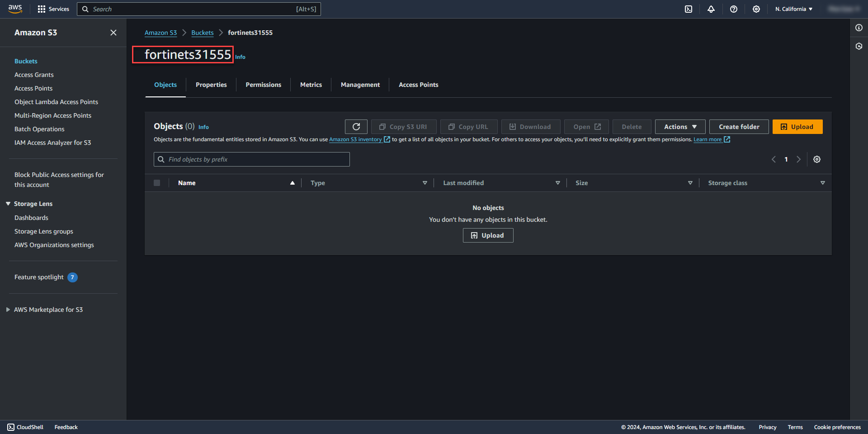Viewport: 868px width, 434px height.
Task: Click Info link next to Objects heading
Action: (203, 127)
